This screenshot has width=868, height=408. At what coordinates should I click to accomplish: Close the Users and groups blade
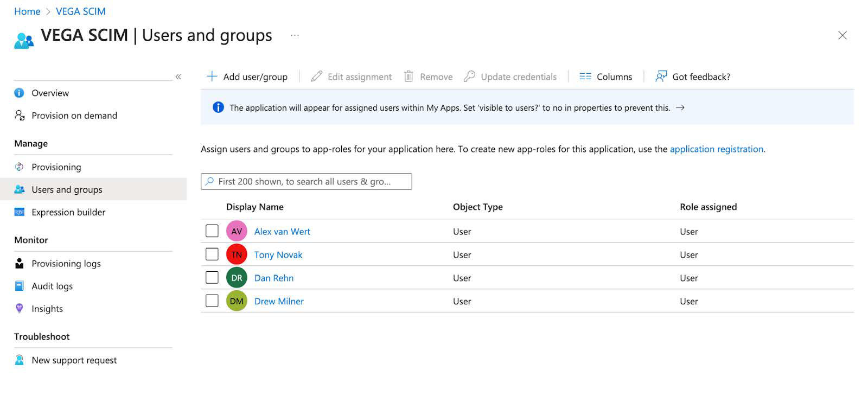click(x=842, y=35)
